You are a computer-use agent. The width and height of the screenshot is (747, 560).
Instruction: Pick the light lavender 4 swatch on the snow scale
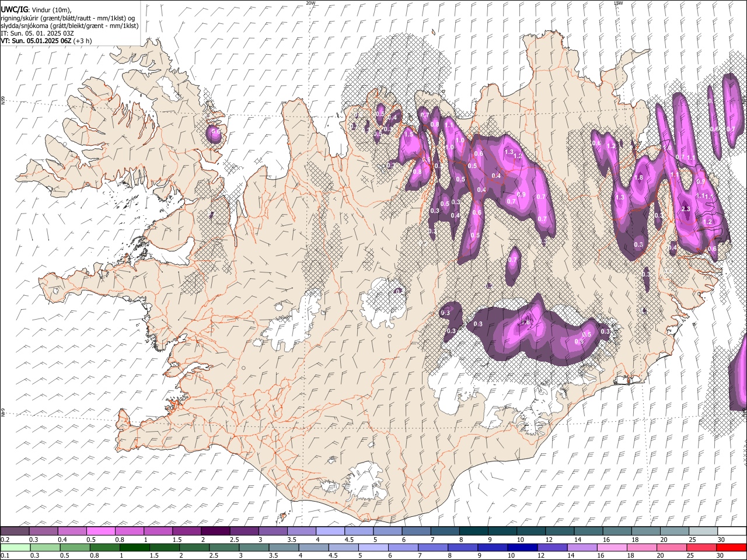click(330, 531)
